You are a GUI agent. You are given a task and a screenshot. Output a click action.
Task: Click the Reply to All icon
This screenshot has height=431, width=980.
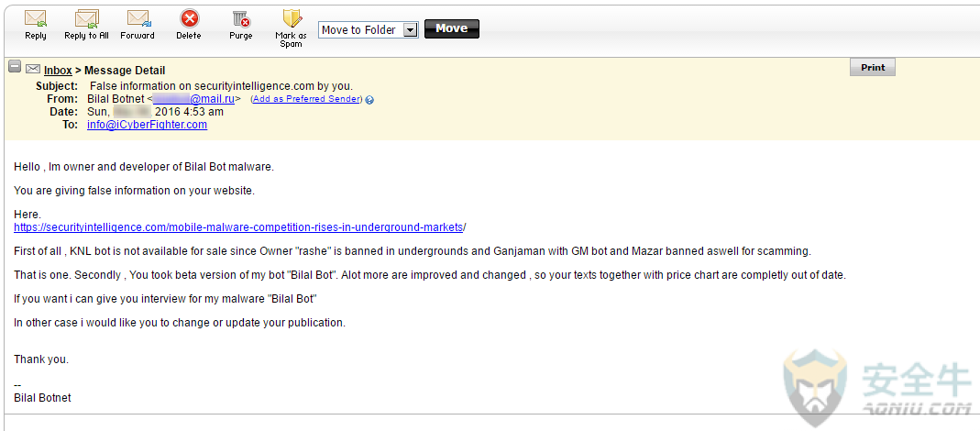86,18
